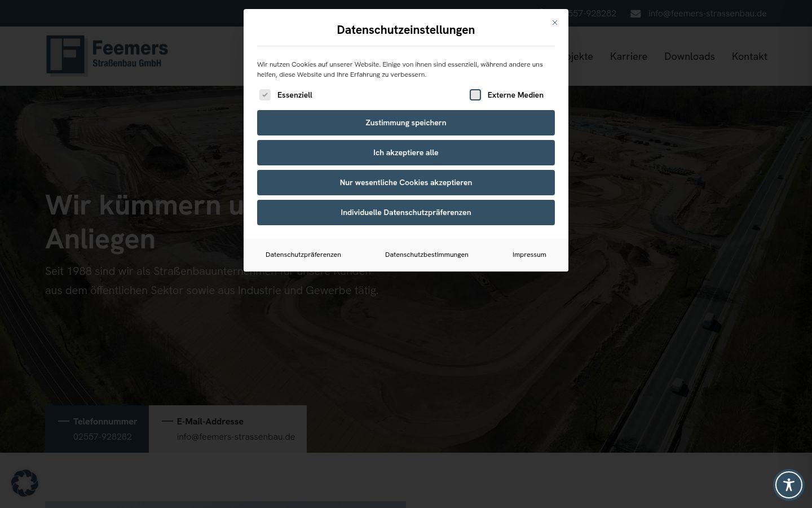Open the Datenschutzbestimmungen link
The width and height of the screenshot is (812, 508).
[427, 255]
